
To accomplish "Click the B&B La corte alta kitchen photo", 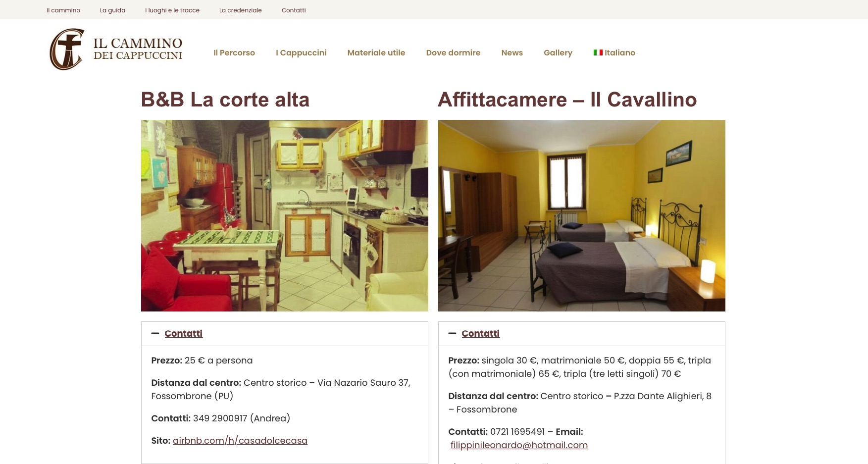I will [285, 215].
